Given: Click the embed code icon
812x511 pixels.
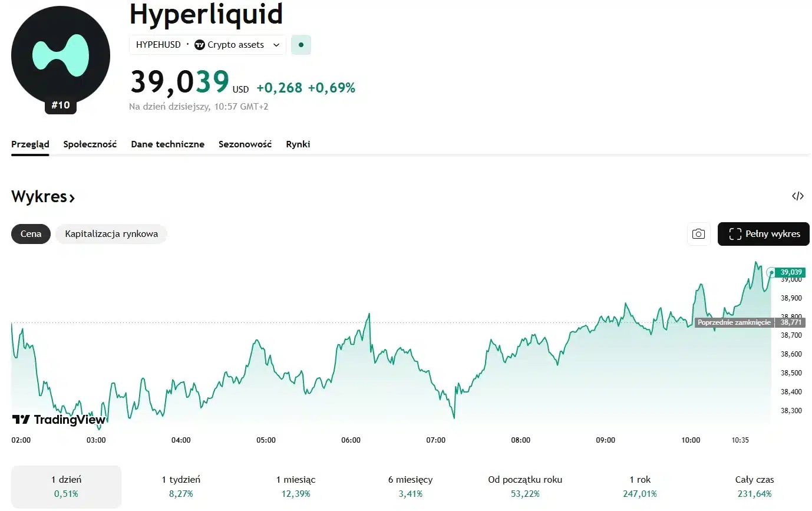Looking at the screenshot, I should point(797,196).
